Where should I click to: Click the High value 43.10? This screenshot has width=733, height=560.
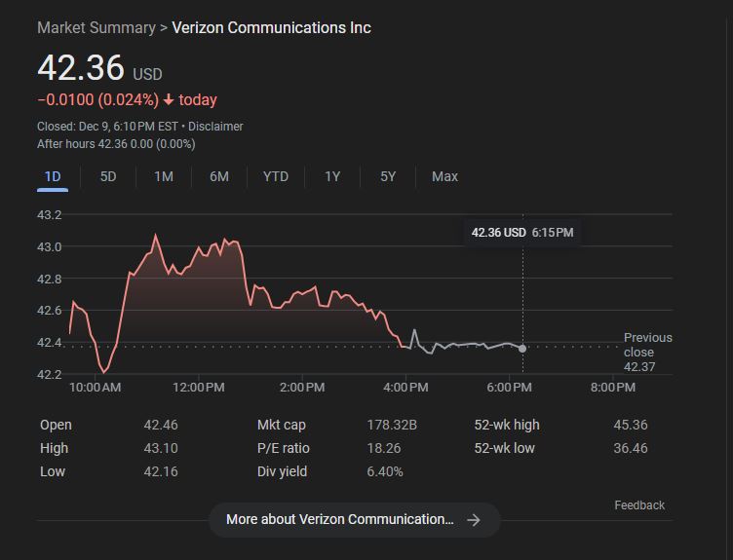161,448
